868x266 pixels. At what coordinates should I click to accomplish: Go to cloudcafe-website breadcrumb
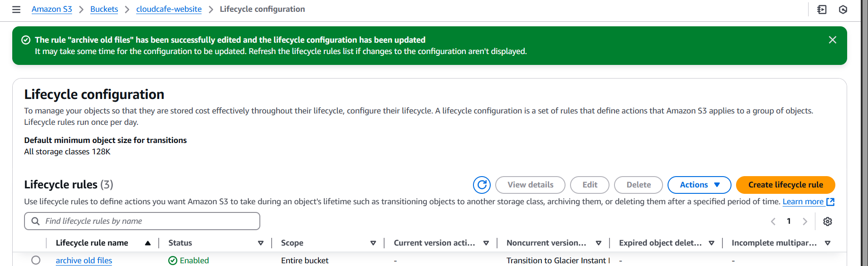click(x=169, y=9)
